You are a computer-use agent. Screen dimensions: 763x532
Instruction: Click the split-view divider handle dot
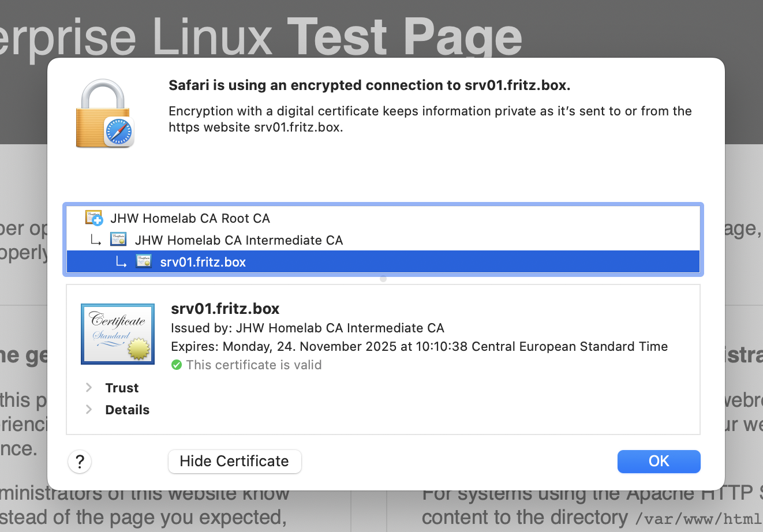[383, 279]
